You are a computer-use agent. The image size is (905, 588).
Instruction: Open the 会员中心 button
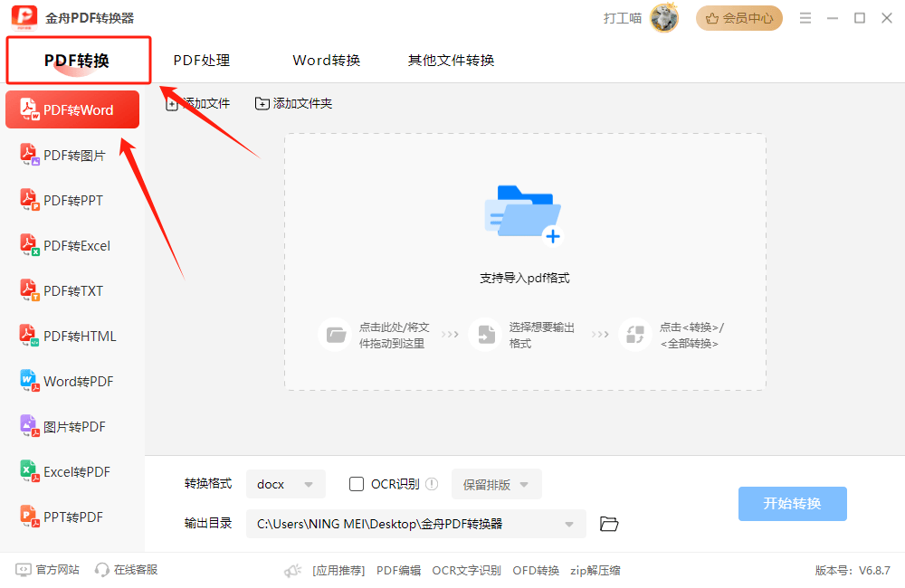739,18
